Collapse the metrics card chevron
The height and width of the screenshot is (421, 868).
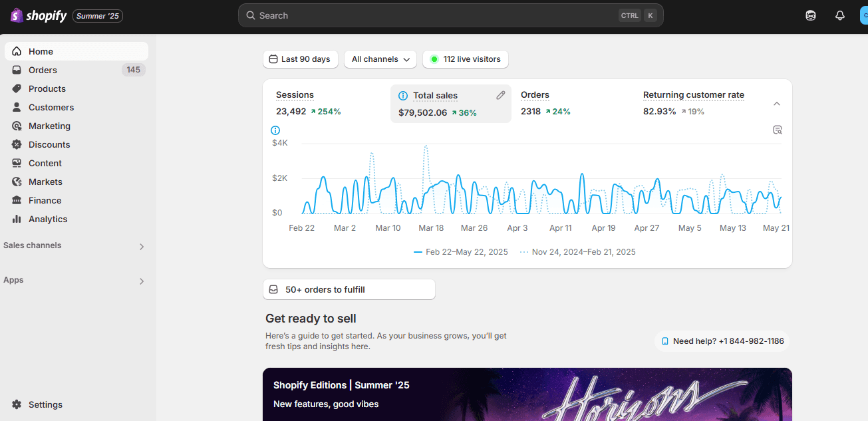pos(777,104)
